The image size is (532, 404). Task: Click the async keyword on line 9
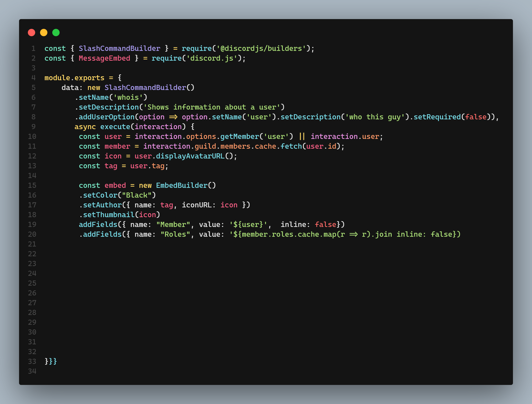point(85,127)
